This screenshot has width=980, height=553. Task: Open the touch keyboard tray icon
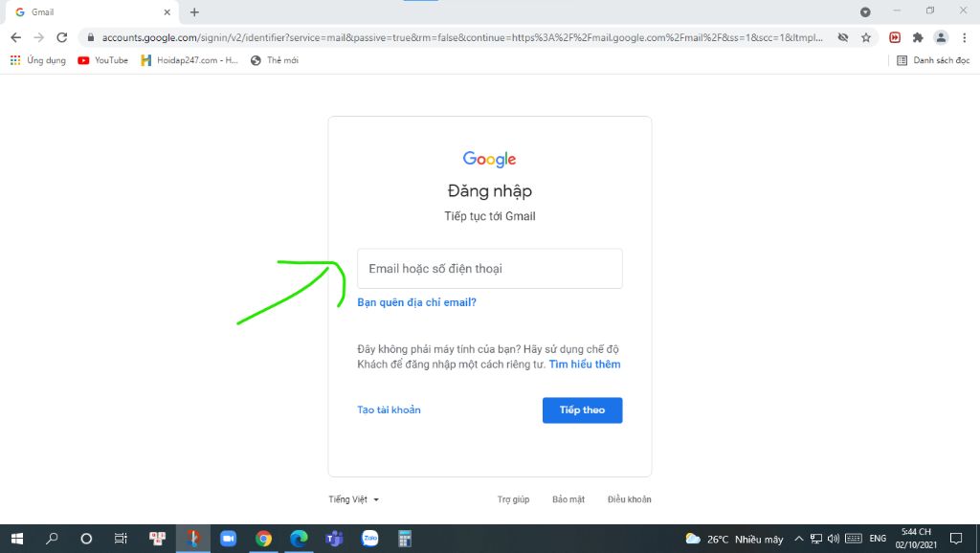tap(853, 539)
